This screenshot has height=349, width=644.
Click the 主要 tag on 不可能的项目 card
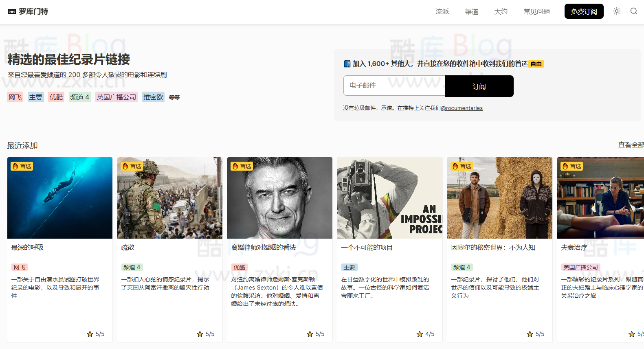pyautogui.click(x=349, y=267)
